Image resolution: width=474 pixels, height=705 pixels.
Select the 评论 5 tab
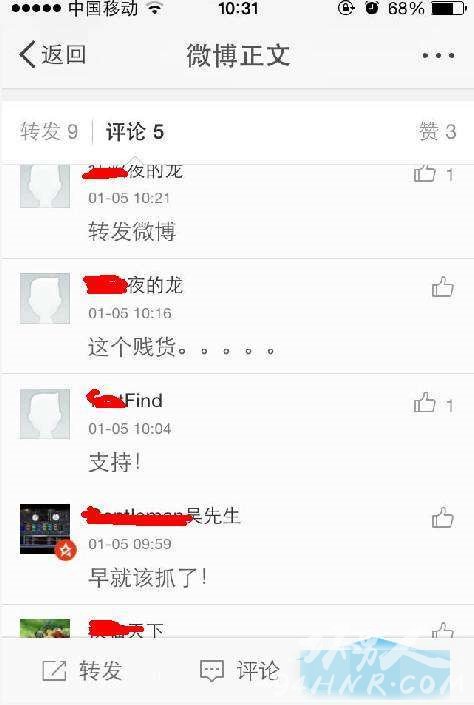134,132
